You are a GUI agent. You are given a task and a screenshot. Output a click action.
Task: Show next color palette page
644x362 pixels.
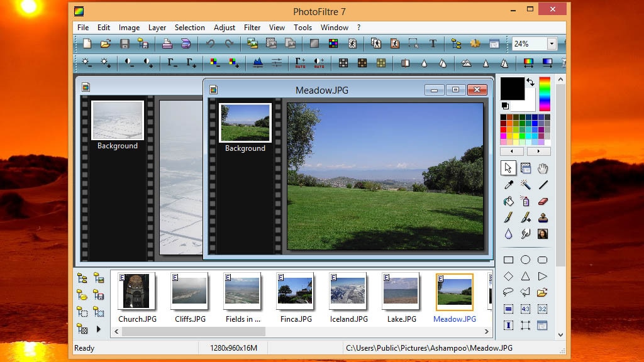pos(538,151)
